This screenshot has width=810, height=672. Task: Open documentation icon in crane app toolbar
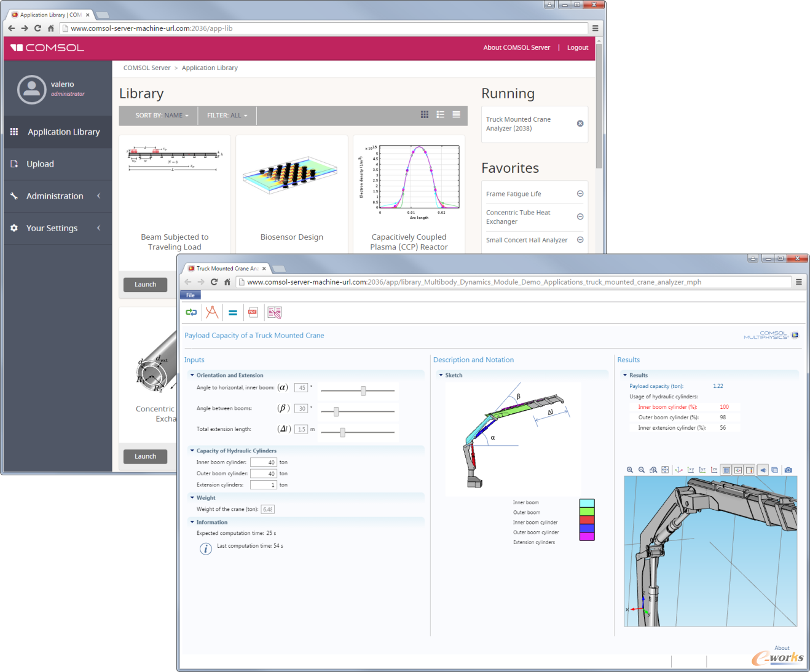[x=274, y=312]
